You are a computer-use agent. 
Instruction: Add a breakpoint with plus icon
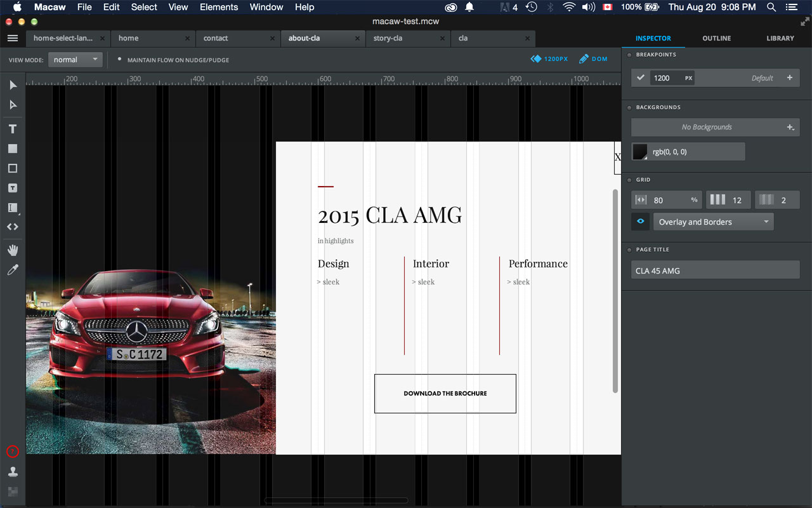(790, 77)
